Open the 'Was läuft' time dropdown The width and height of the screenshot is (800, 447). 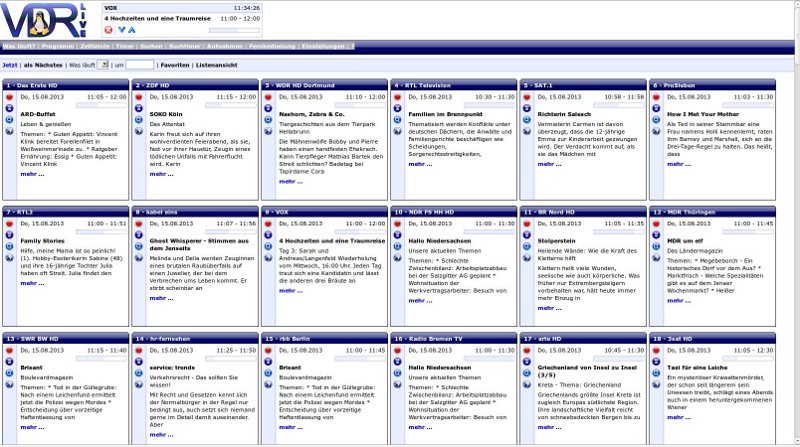pos(103,65)
